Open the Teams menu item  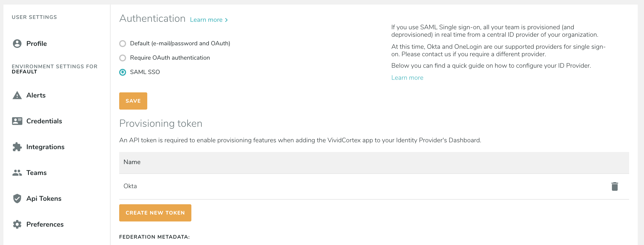click(x=36, y=173)
